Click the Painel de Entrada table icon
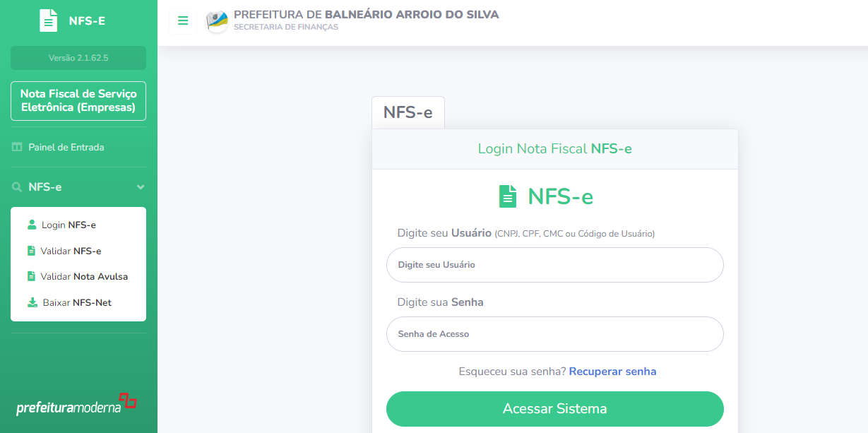The image size is (868, 433). [x=17, y=148]
